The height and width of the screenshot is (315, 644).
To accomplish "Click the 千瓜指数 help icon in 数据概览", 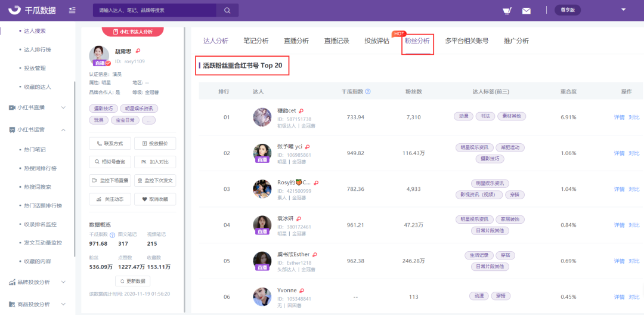I will (x=112, y=235).
